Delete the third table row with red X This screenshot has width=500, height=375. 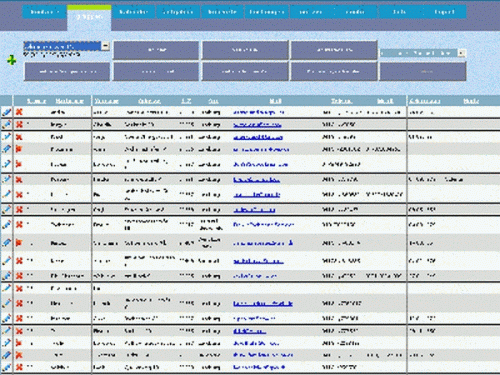click(19, 137)
